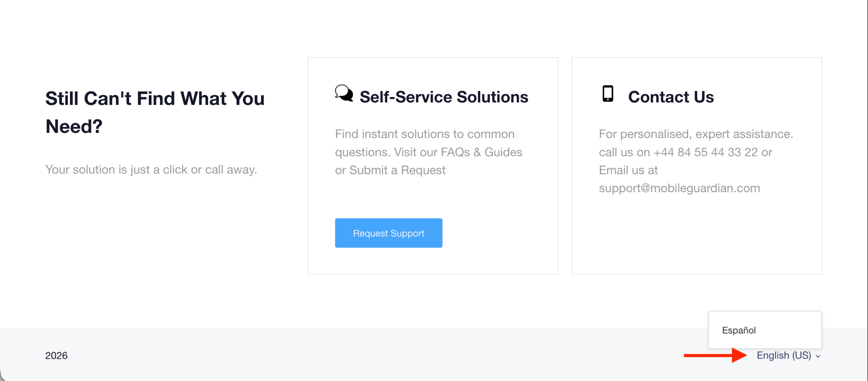Click the Contact Us heading
Screen dimensions: 868x381
671,97
